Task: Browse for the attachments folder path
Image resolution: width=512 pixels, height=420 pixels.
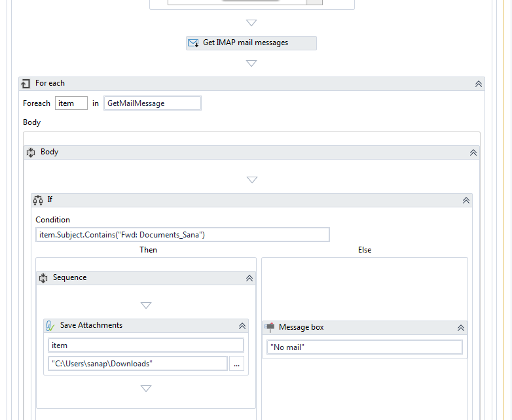Action: pyautogui.click(x=236, y=364)
